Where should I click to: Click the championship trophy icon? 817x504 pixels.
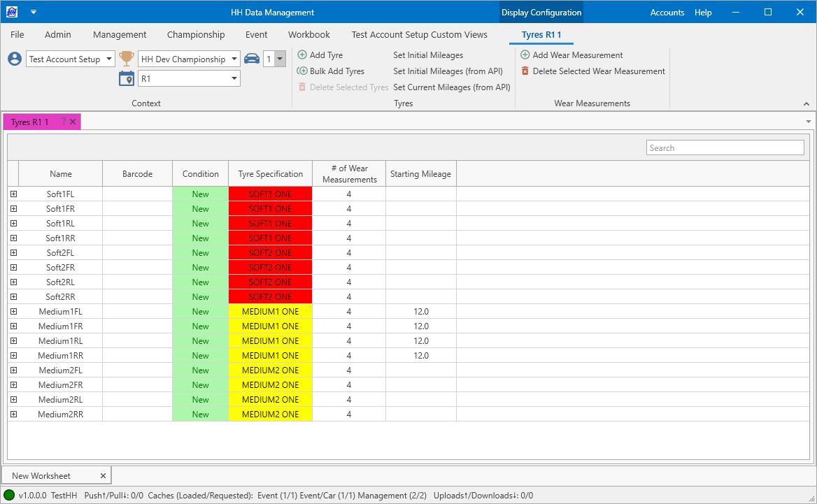coord(127,59)
